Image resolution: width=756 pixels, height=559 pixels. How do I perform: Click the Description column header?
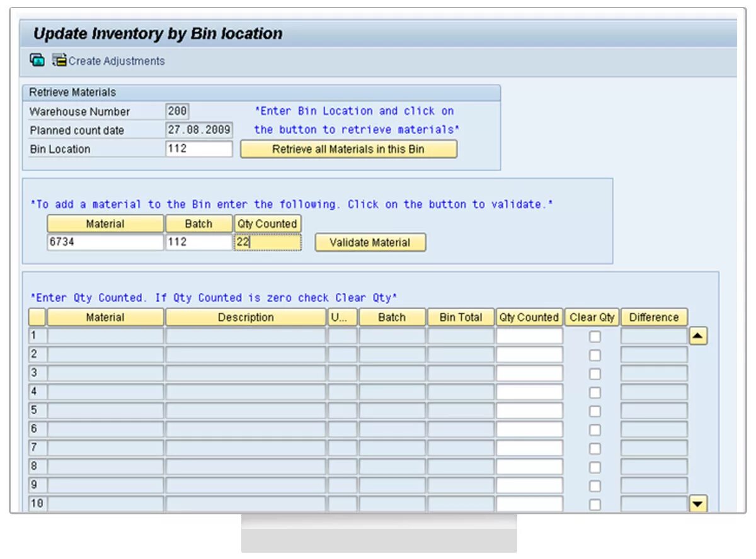click(x=246, y=317)
